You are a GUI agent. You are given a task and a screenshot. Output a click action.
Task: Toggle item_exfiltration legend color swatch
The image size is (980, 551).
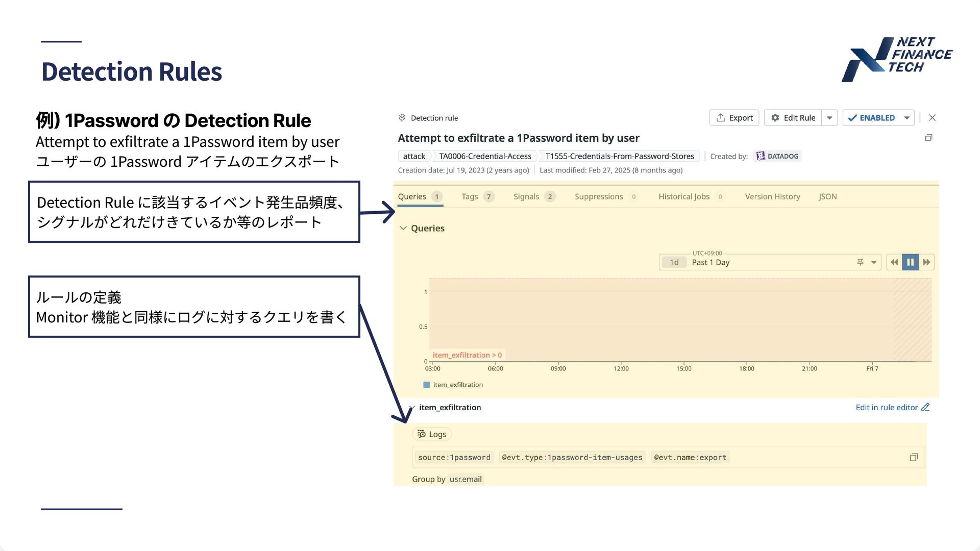tap(427, 385)
